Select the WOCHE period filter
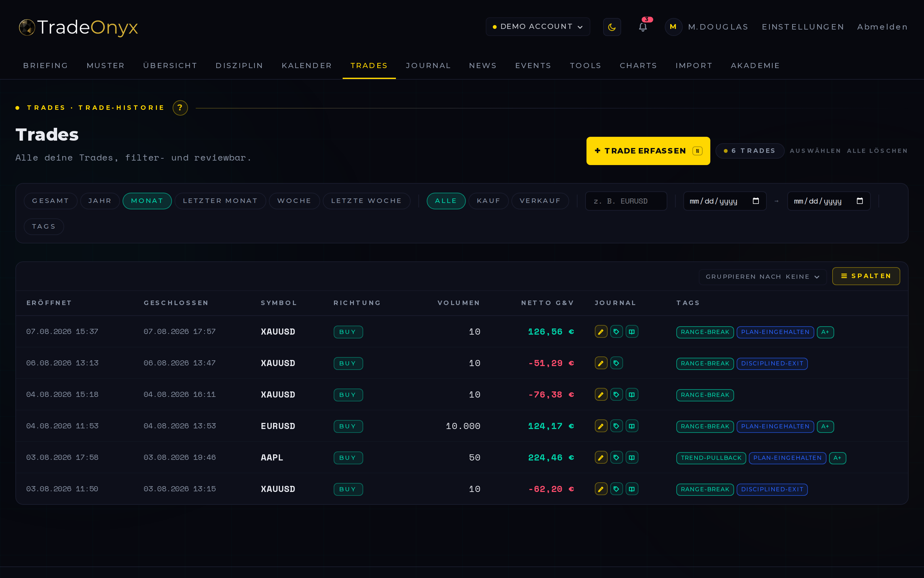The image size is (924, 578). point(294,201)
